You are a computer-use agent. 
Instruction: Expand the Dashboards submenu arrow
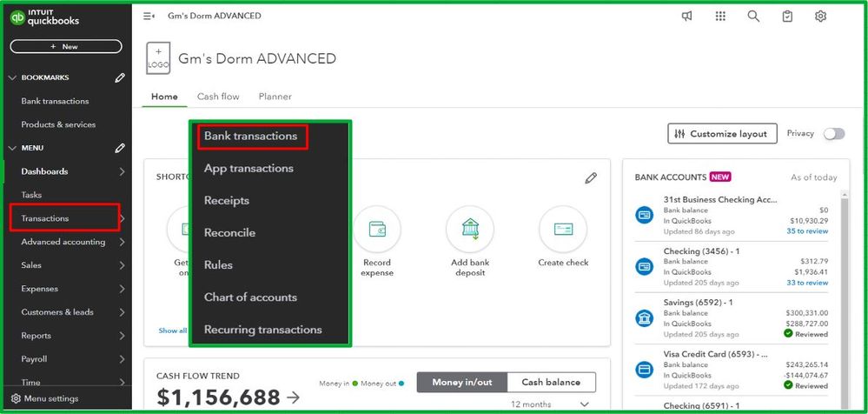coord(122,172)
